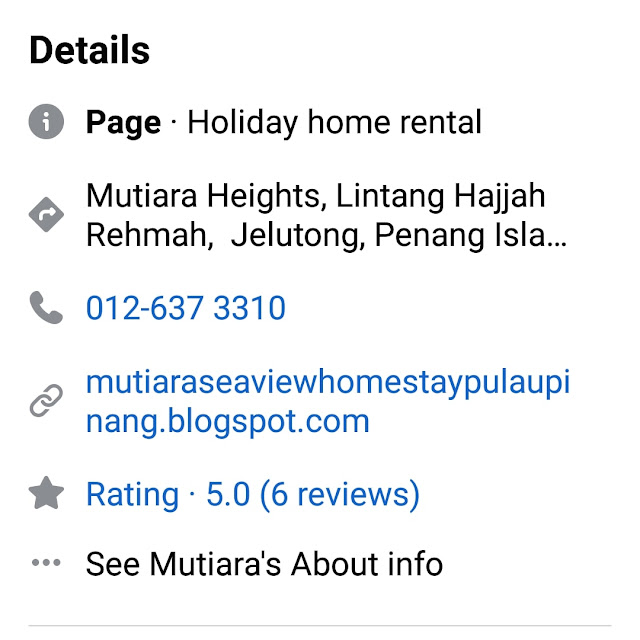Viewport: 640px width, 640px height.
Task: Call phone number 012-637 3310
Action: (x=186, y=308)
